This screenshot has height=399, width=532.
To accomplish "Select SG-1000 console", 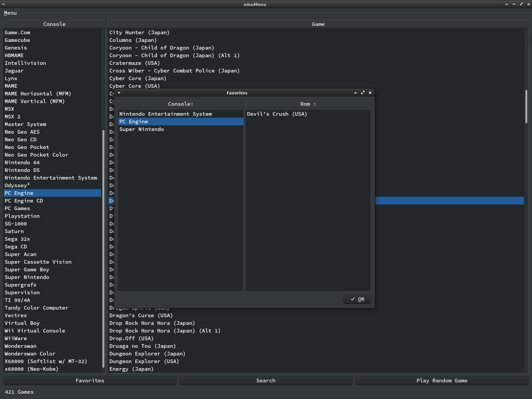I will tap(52, 224).
